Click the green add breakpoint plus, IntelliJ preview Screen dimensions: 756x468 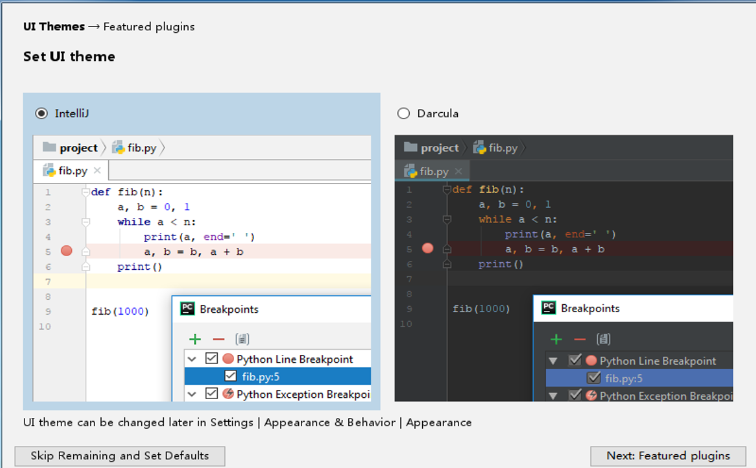coord(195,339)
